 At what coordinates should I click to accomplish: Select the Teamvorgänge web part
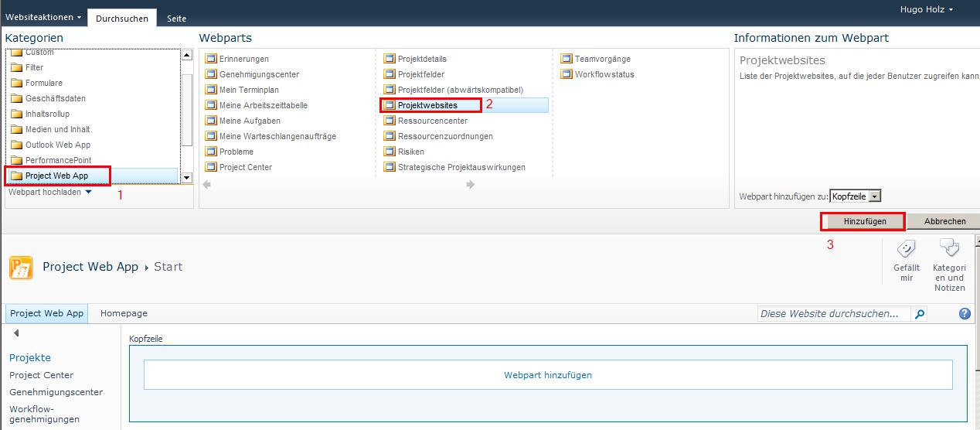[596, 59]
